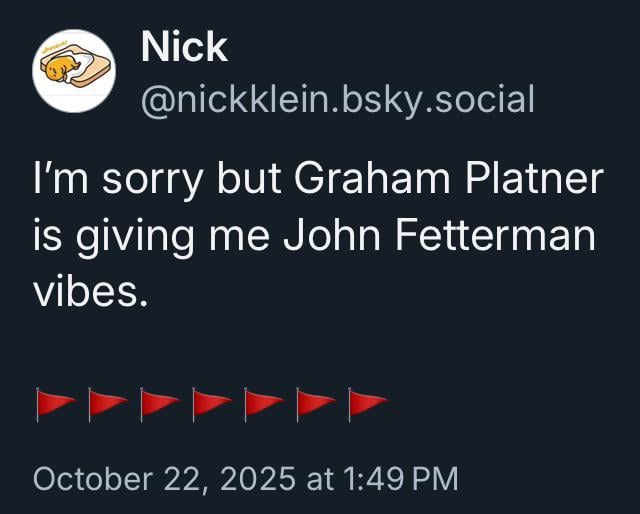Click the phrase "I'm sorry but"
The height and width of the screenshot is (514, 640).
pos(144,181)
